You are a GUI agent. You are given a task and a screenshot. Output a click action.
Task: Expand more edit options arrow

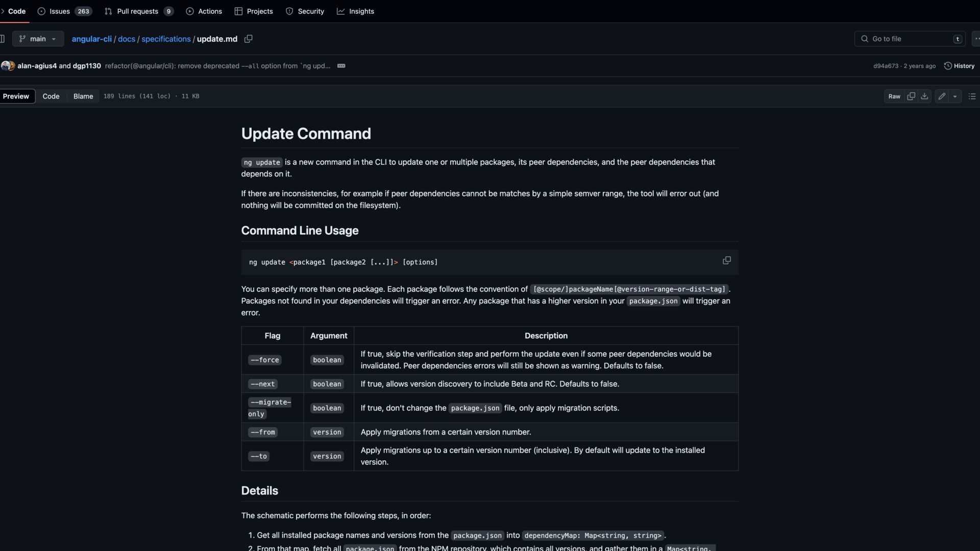point(955,96)
